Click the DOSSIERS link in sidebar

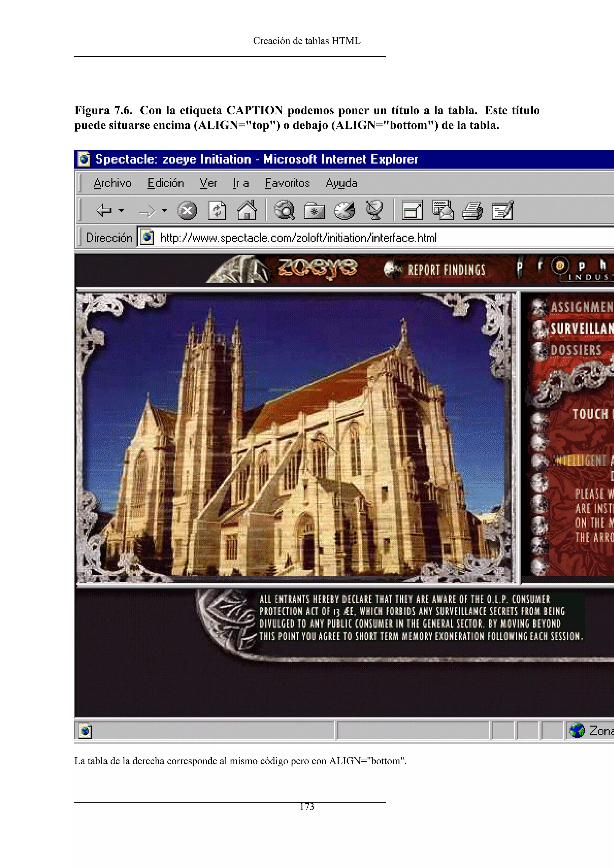pos(575,350)
